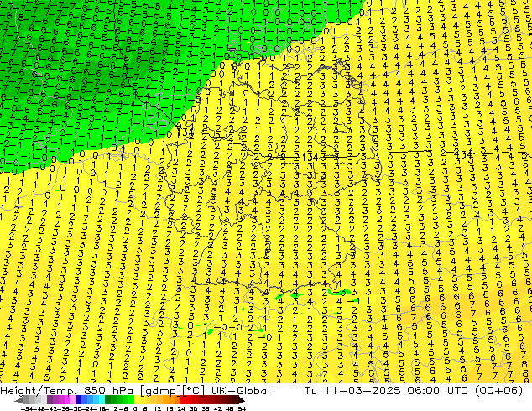The image size is (532, 411).
Task: Click the left grey arrow end of legend
Action: click(x=19, y=400)
